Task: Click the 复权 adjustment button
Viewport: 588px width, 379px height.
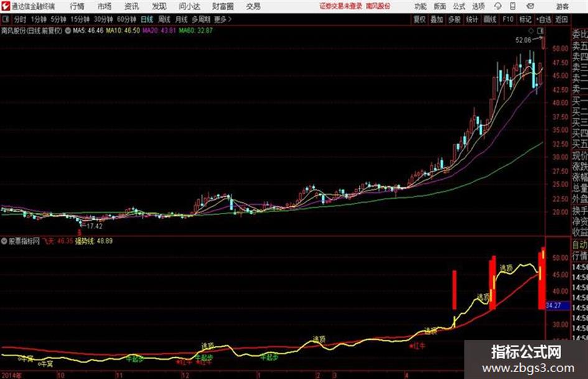Action: pyautogui.click(x=419, y=19)
